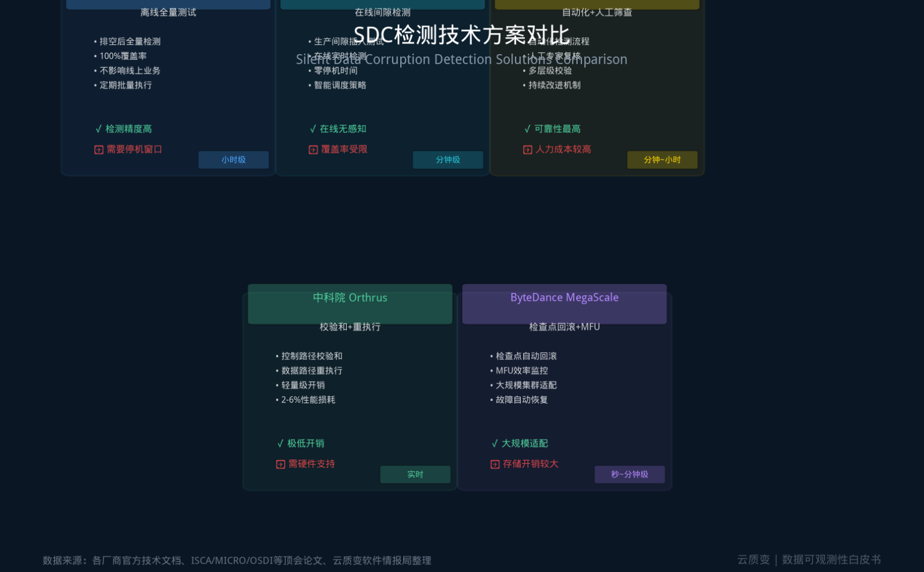Select the 不影响线上业务 bullet

tap(127, 71)
